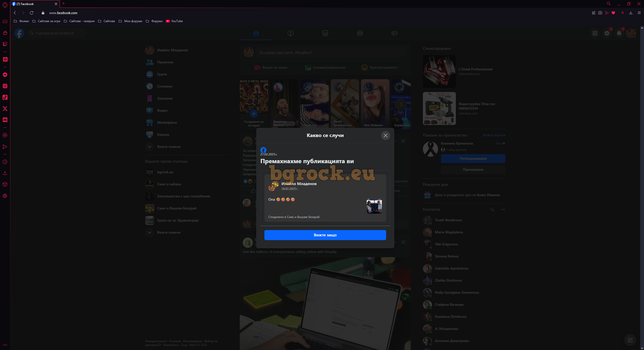Viewport: 644px width, 350px height.
Task: Open 'Смях и забава' shortcut
Action: (x=186, y=184)
